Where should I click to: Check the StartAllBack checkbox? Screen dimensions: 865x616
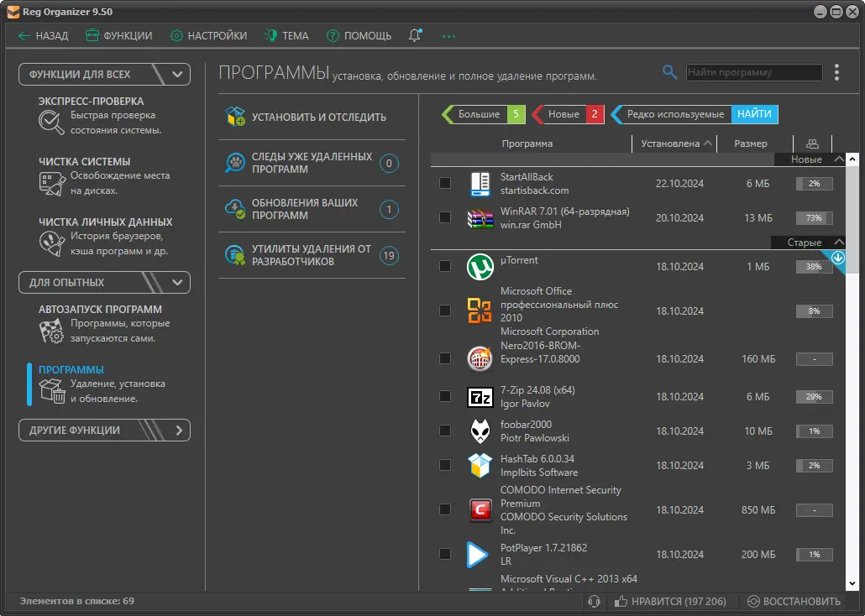[445, 183]
